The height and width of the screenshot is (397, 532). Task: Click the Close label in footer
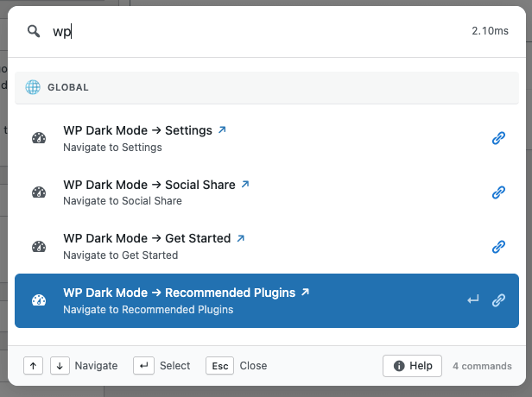point(253,366)
